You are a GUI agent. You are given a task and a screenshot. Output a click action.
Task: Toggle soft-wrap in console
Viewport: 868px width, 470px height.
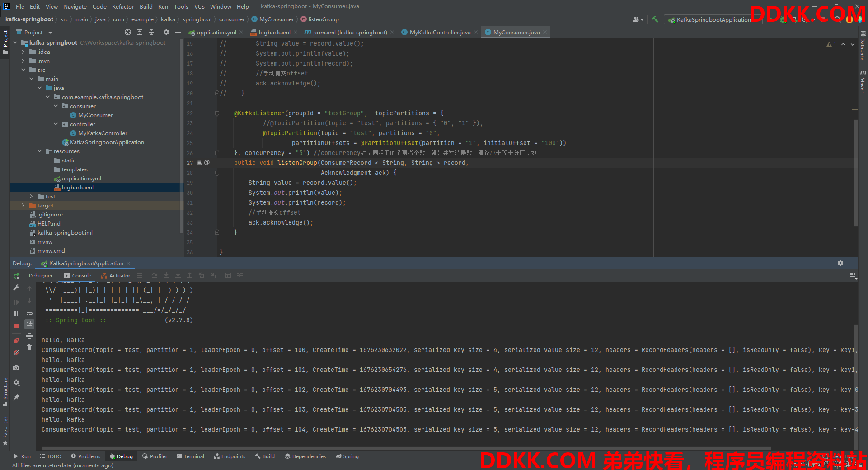pos(29,312)
